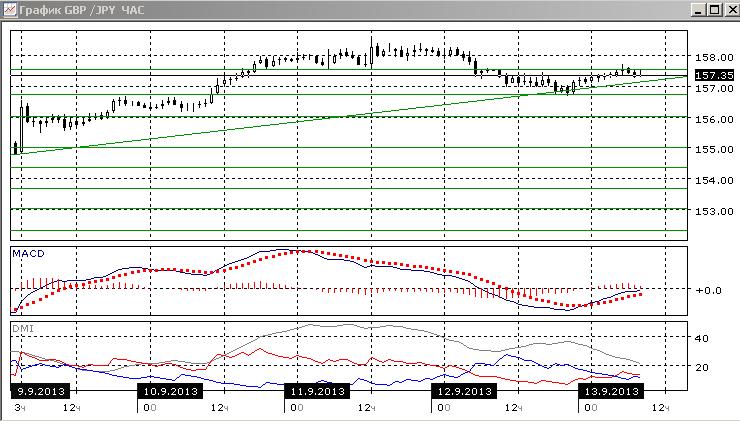Close the chart window
Image resolution: width=740 pixels, height=421 pixels.
(732, 10)
